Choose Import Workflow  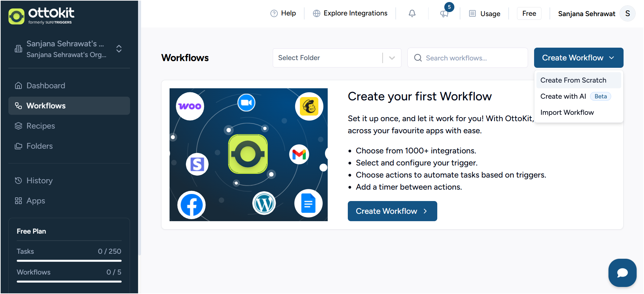579,112
